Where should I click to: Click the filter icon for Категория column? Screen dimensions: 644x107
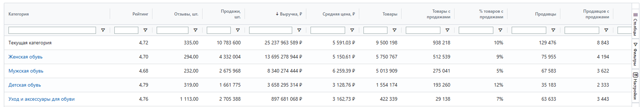(x=103, y=30)
